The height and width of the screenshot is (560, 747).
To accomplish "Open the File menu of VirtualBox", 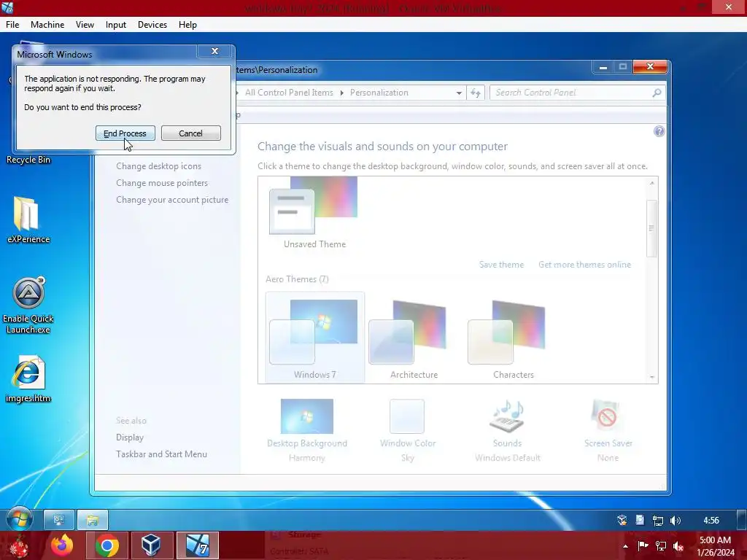I will click(x=12, y=25).
